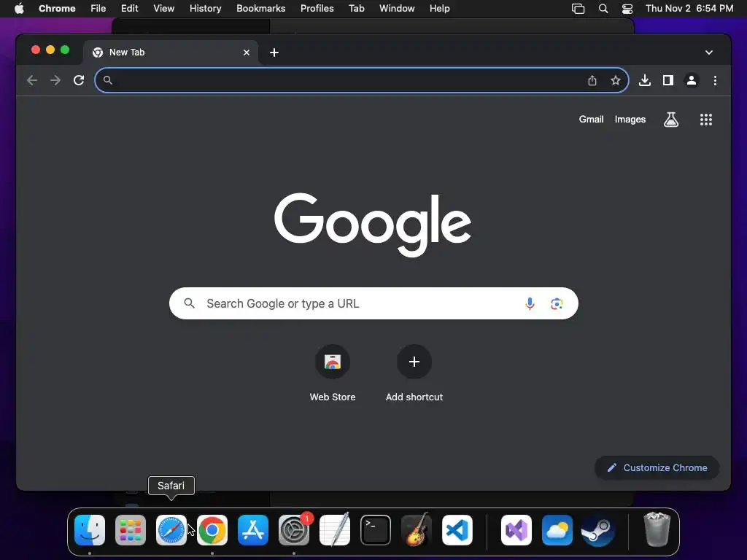Click the address bar field

coord(362,80)
